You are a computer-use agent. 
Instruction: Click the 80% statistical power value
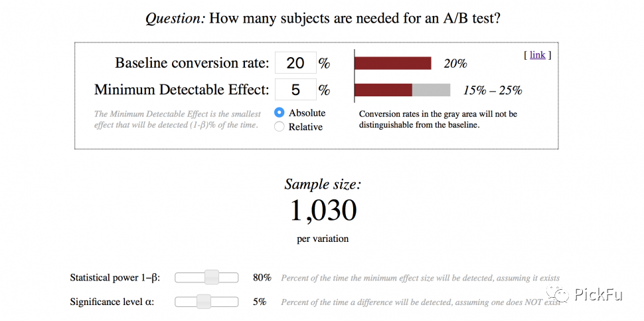262,278
